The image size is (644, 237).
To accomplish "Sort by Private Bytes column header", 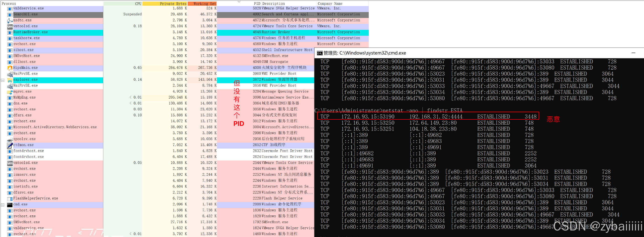I will [x=173, y=4].
